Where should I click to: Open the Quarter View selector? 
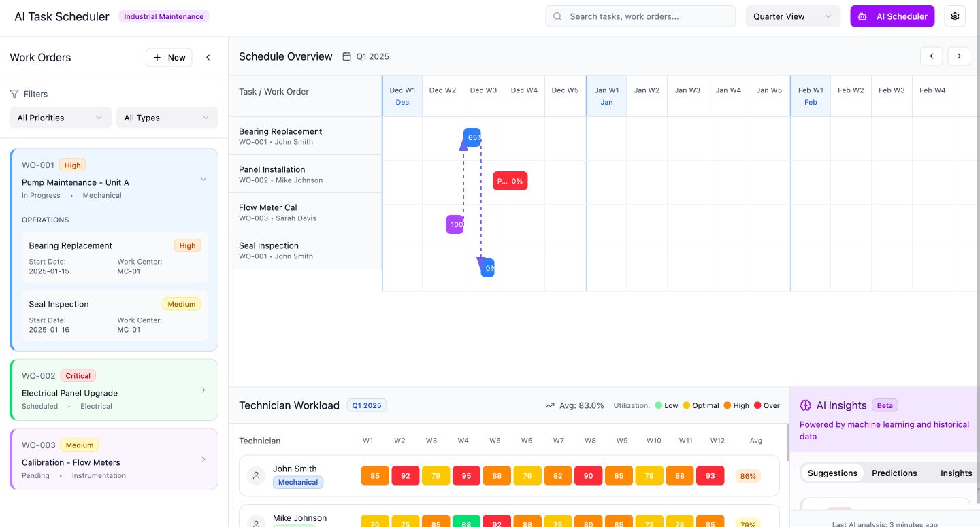tap(792, 16)
